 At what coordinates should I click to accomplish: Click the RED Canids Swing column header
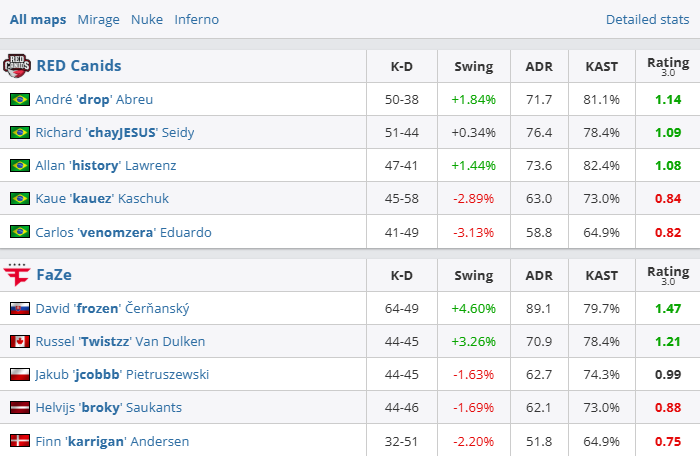pyautogui.click(x=473, y=67)
